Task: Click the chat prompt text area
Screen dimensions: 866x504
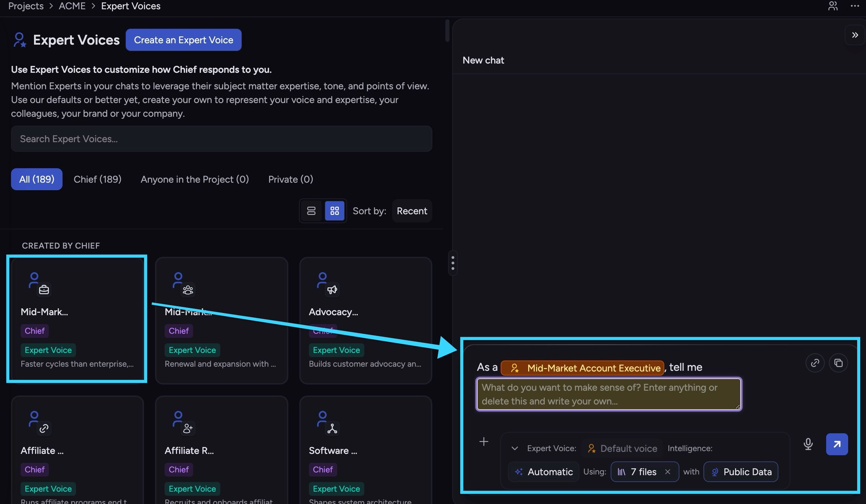Action: [x=609, y=394]
